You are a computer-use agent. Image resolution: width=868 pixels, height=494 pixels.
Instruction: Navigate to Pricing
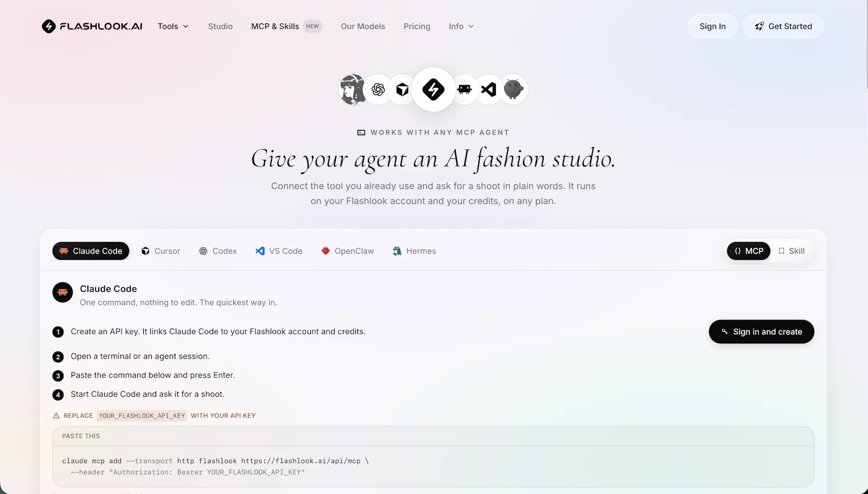[417, 26]
